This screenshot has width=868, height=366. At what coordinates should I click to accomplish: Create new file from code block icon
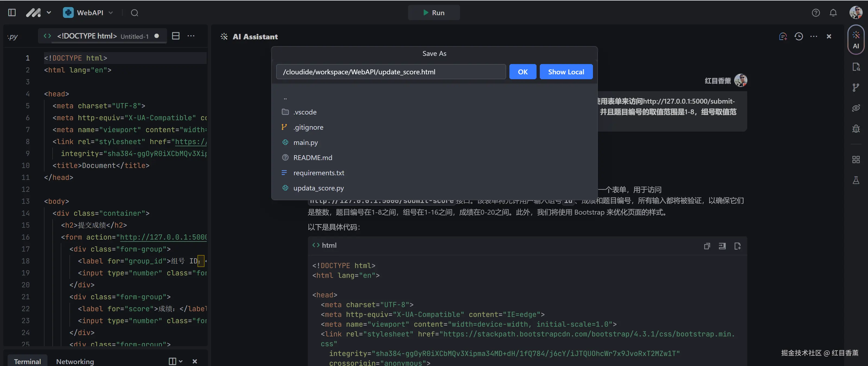click(x=737, y=246)
